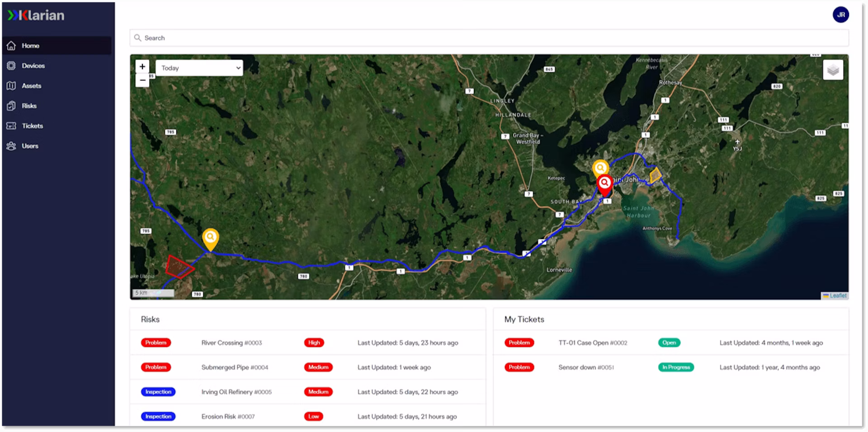
Task: Open the Users sidebar page
Action: (30, 146)
